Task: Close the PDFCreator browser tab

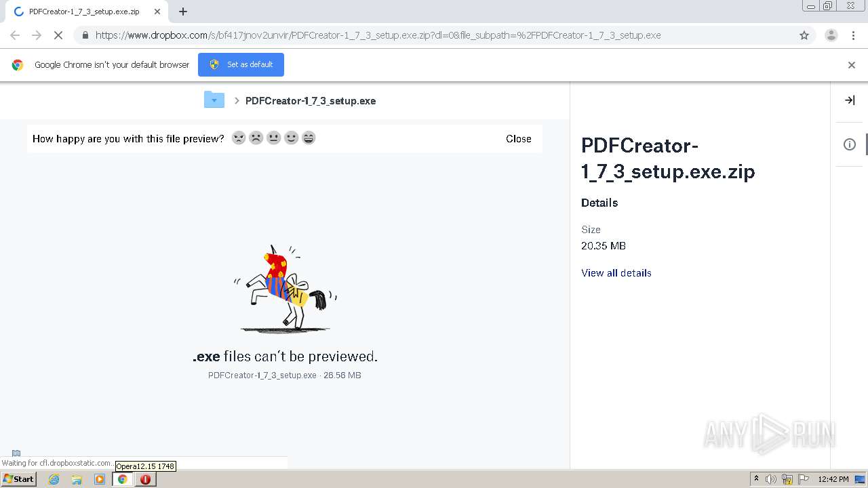Action: [157, 12]
